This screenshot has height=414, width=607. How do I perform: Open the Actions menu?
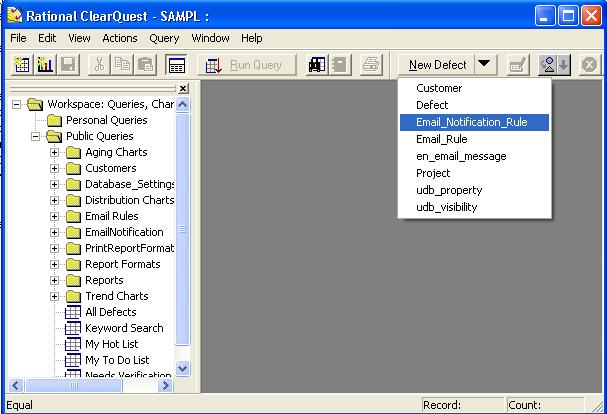pos(120,38)
